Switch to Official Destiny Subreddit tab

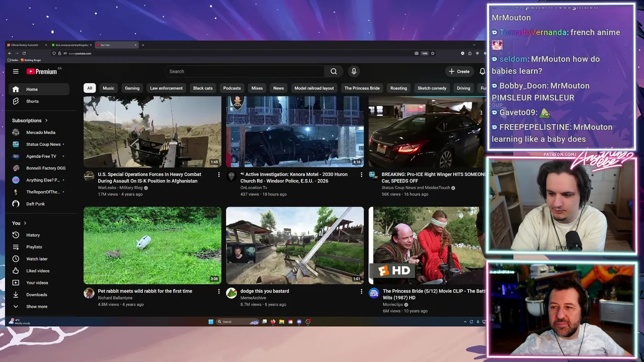pyautogui.click(x=26, y=45)
